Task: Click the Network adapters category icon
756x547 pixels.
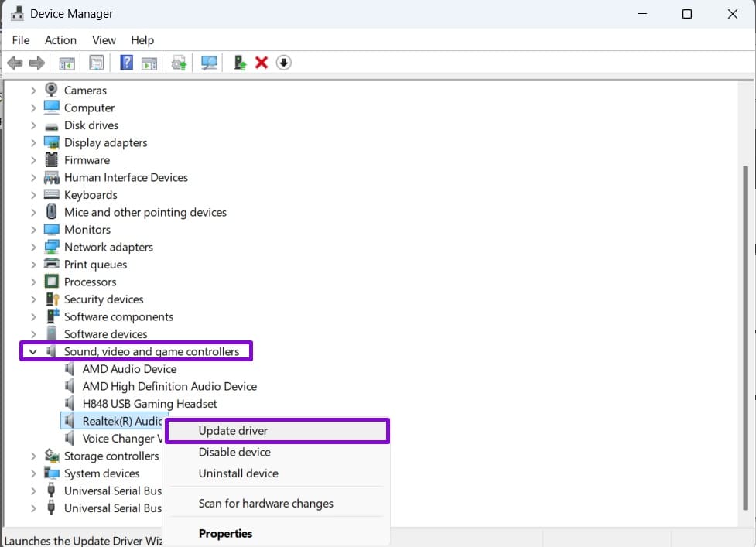Action: coord(52,247)
